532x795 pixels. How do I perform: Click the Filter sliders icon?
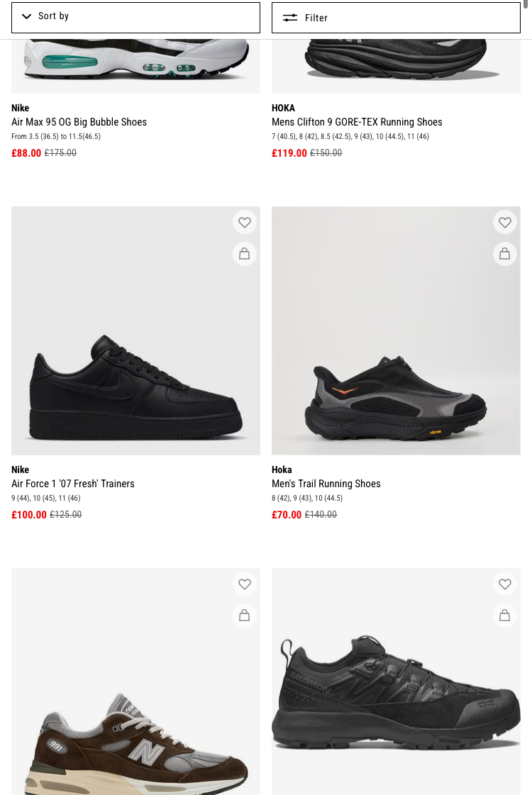pyautogui.click(x=289, y=18)
